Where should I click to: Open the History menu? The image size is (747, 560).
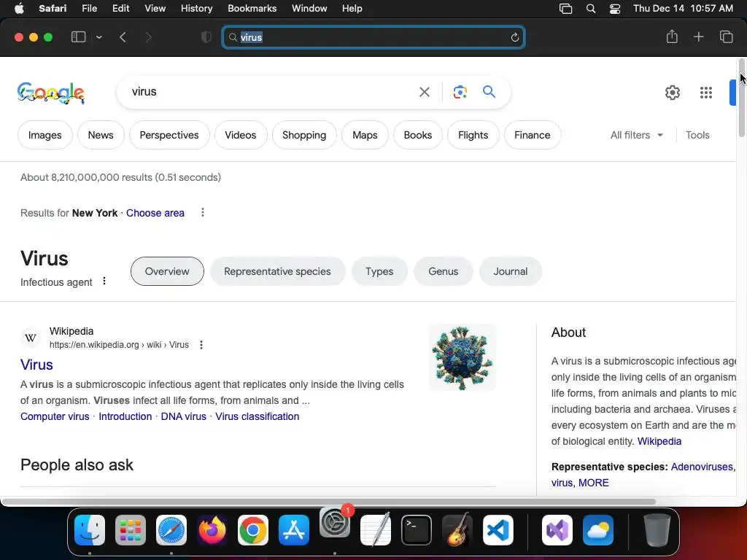[196, 8]
